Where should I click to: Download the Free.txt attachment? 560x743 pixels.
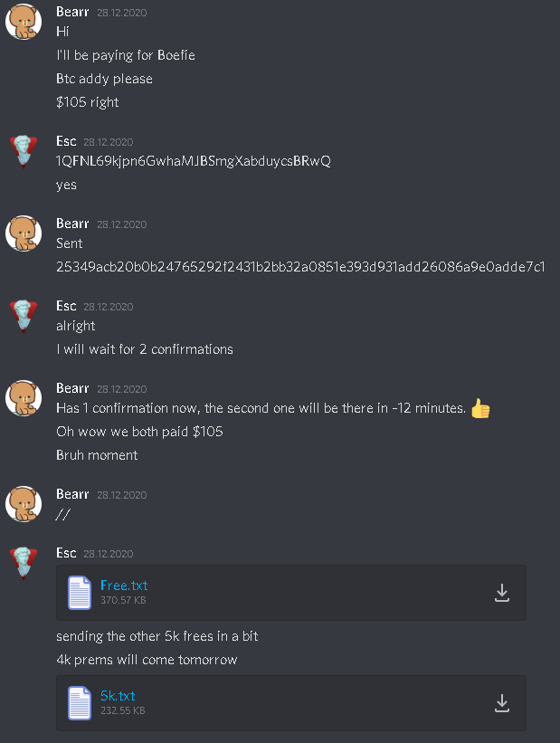(x=502, y=593)
